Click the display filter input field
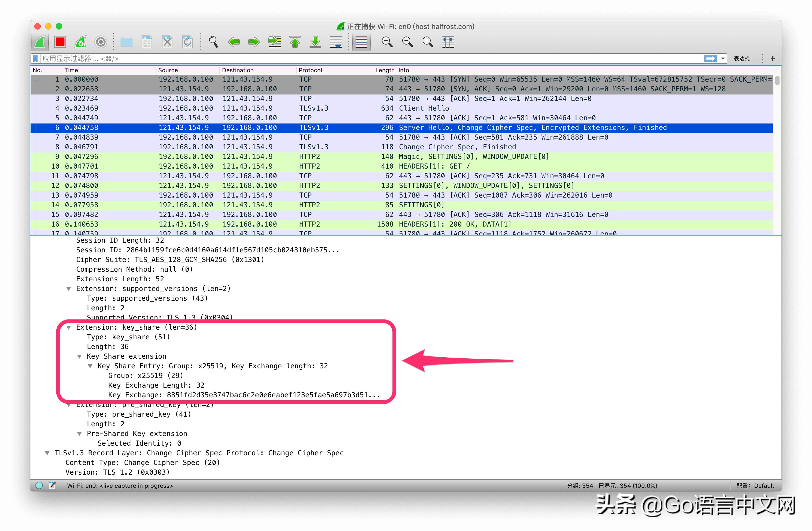Viewport: 812px width, 531px height. [341, 59]
